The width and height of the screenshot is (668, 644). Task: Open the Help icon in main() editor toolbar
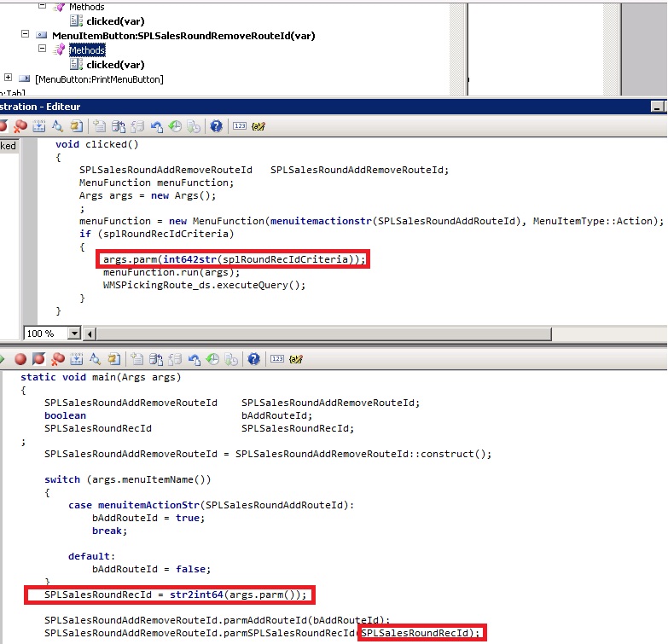coord(253,359)
